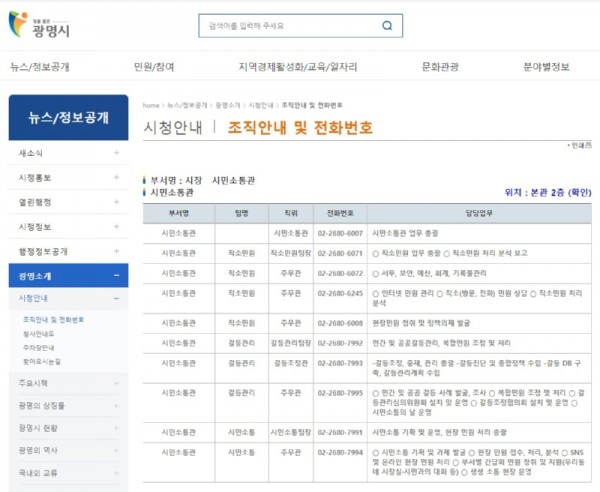The height and width of the screenshot is (492, 600).
Task: Select phone number 02-2680-6008
Action: (340, 323)
